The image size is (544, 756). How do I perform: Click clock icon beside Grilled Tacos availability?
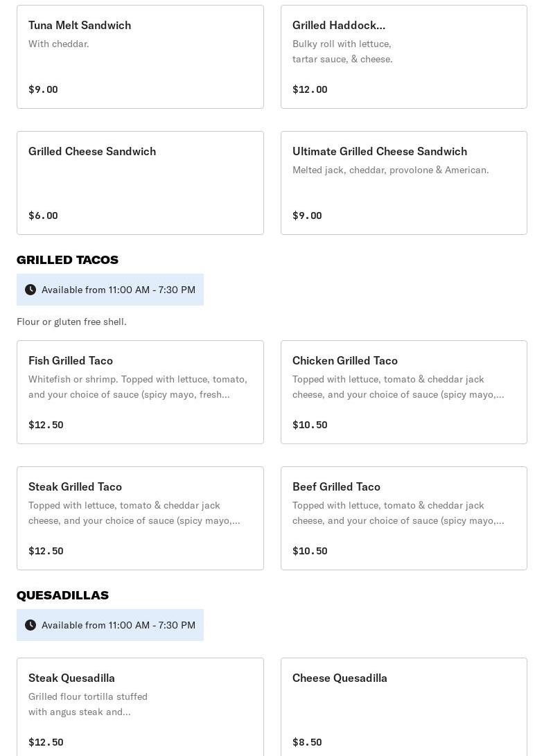pos(30,290)
